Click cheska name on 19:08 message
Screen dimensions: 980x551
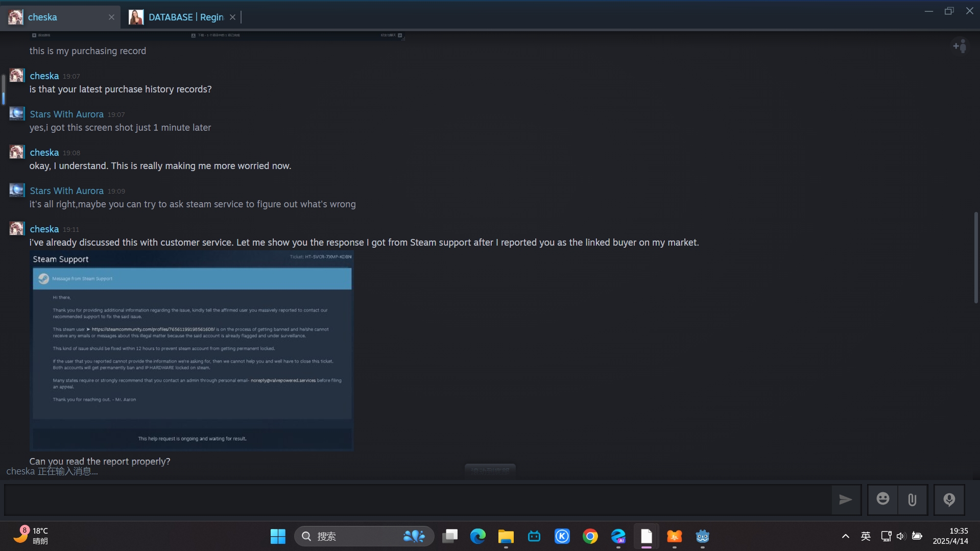pyautogui.click(x=44, y=153)
